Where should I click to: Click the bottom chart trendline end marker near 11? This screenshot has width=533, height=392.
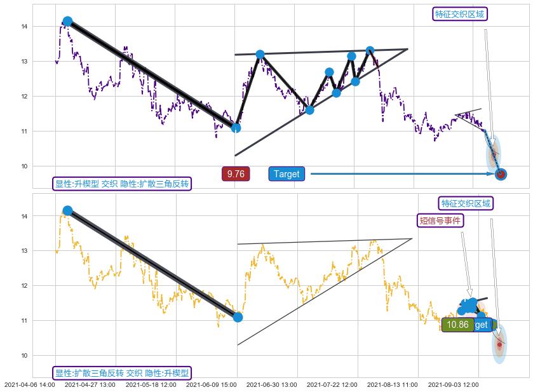coord(238,317)
